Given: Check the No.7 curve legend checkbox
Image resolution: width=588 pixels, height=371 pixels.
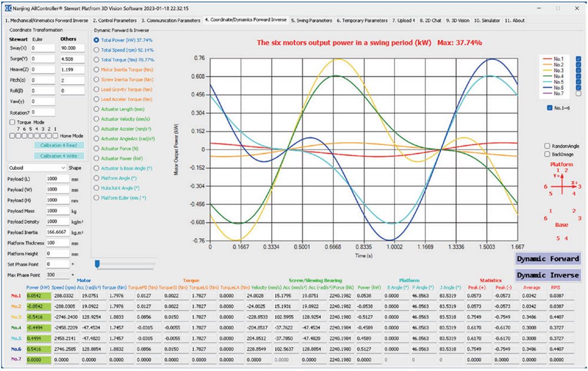Looking at the screenshot, I should [579, 93].
